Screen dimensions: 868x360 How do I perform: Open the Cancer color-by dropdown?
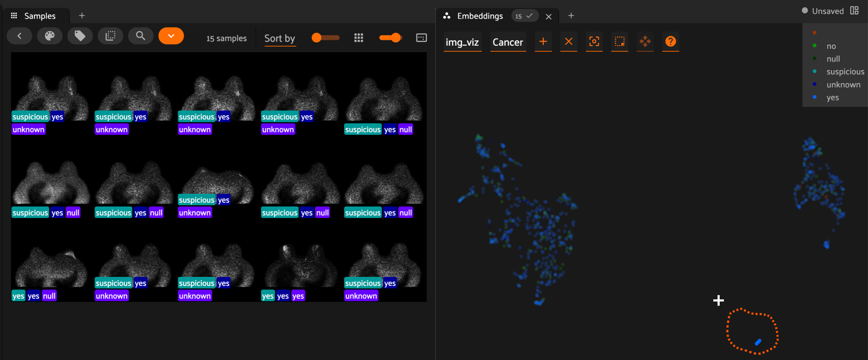coord(508,42)
